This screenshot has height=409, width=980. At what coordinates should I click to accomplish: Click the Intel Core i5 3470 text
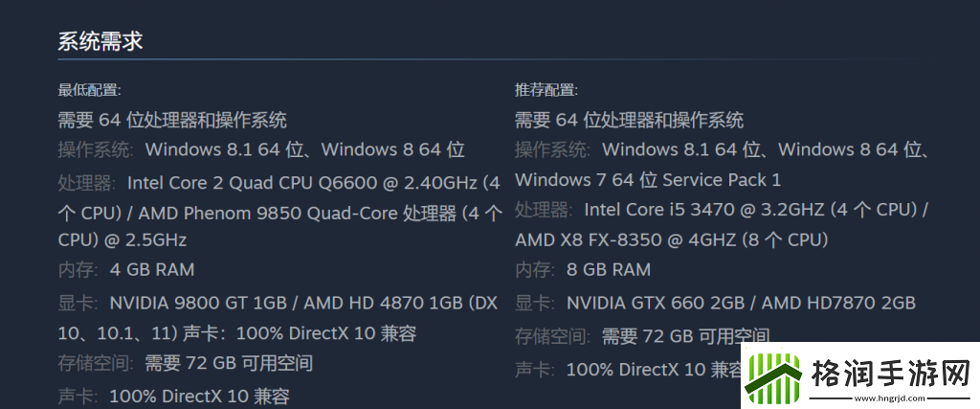[x=685, y=209]
